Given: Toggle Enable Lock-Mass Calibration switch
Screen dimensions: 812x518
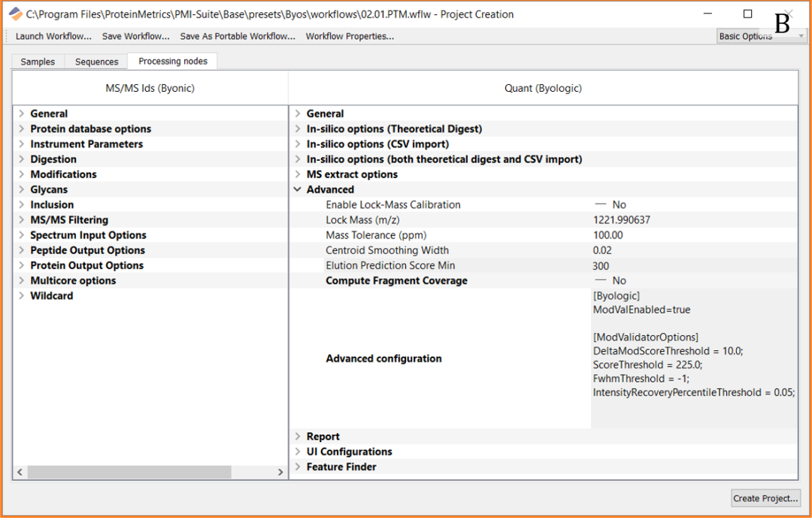Looking at the screenshot, I should [x=601, y=204].
